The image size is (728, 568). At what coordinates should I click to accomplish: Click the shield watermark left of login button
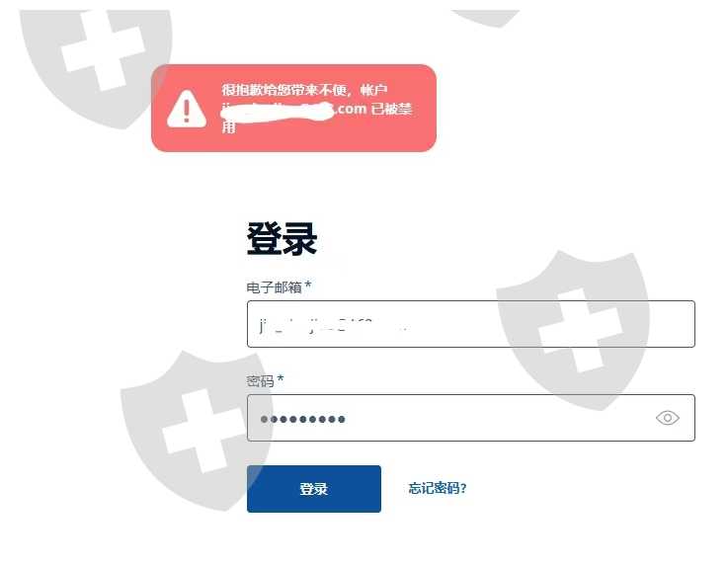coord(186,430)
